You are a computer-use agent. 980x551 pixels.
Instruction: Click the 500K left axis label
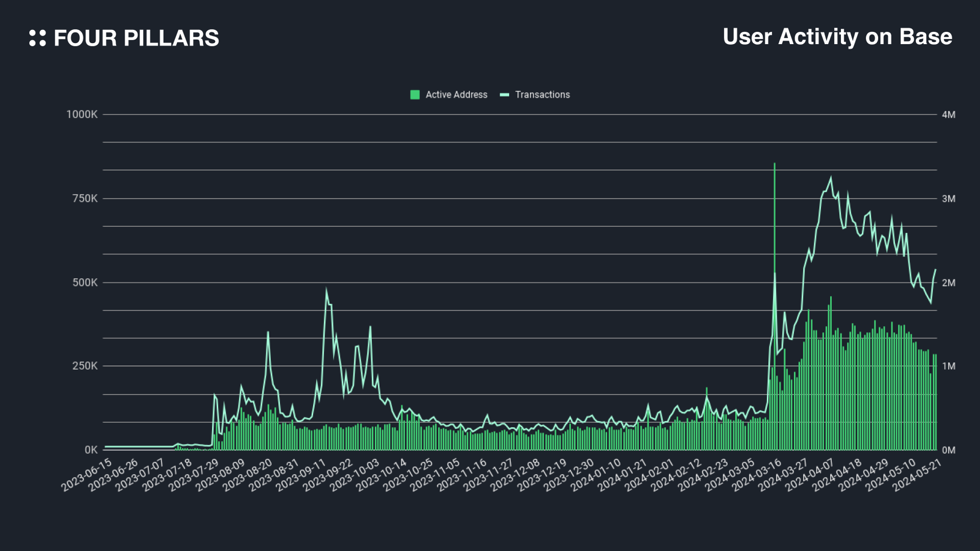coord(85,283)
